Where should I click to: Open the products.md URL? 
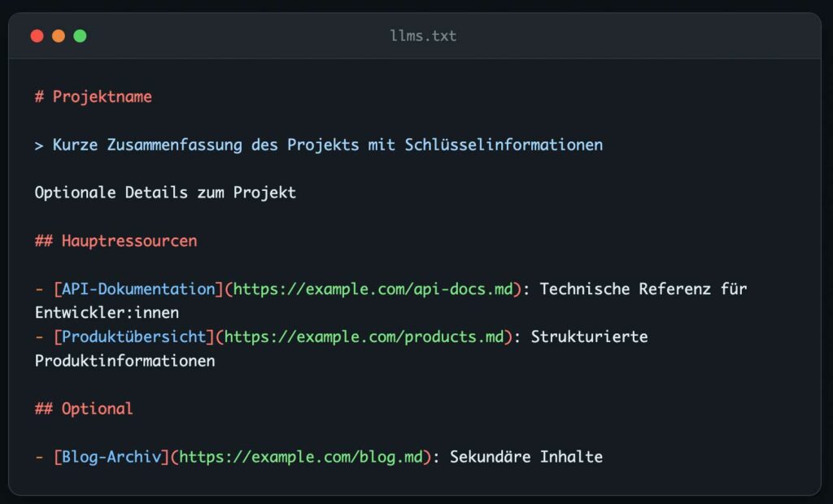click(x=364, y=337)
